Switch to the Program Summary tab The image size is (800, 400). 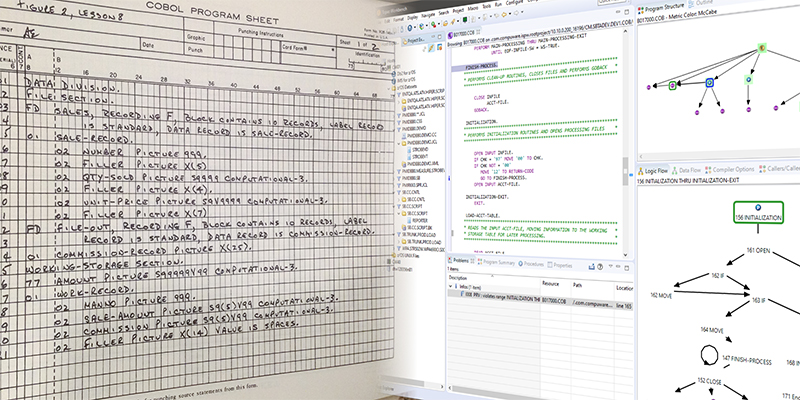tap(496, 263)
